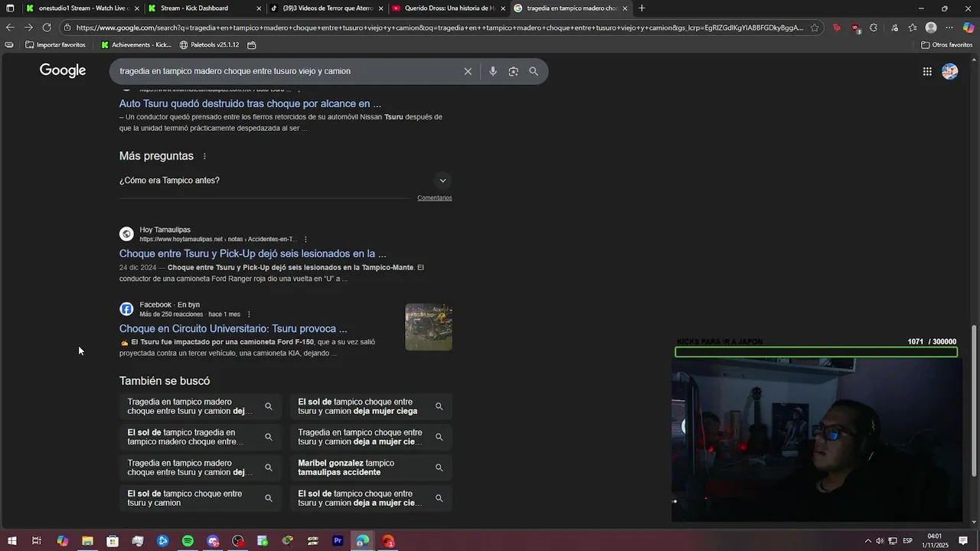Open the tab actions menu icon
The image size is (980, 551).
(10, 8)
